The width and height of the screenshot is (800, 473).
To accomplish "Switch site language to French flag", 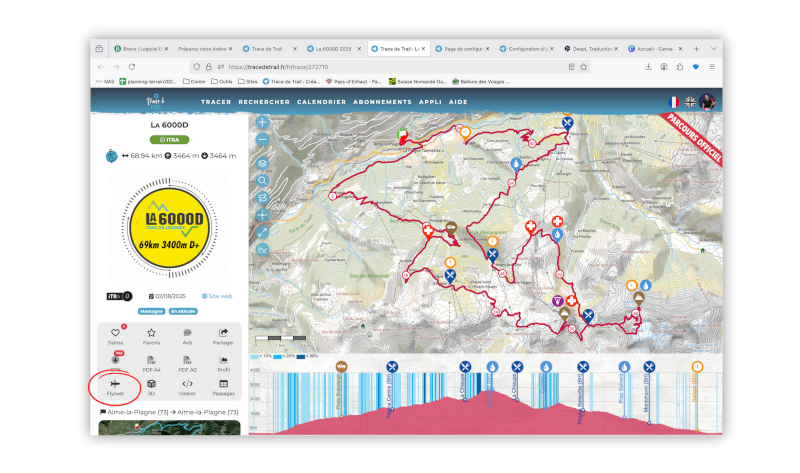I will pyautogui.click(x=673, y=102).
